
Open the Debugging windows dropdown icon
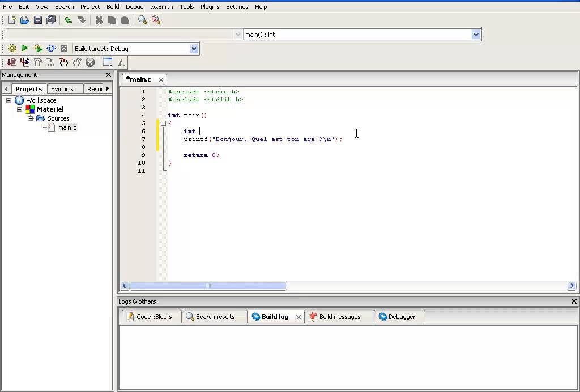pos(108,62)
